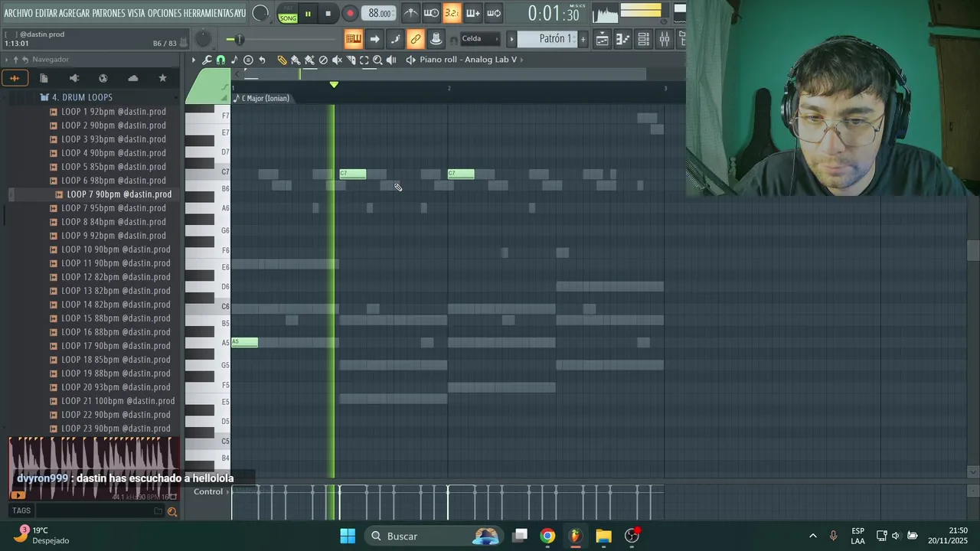Pause playback with the pause button
Image resolution: width=980 pixels, height=551 pixels.
308,14
